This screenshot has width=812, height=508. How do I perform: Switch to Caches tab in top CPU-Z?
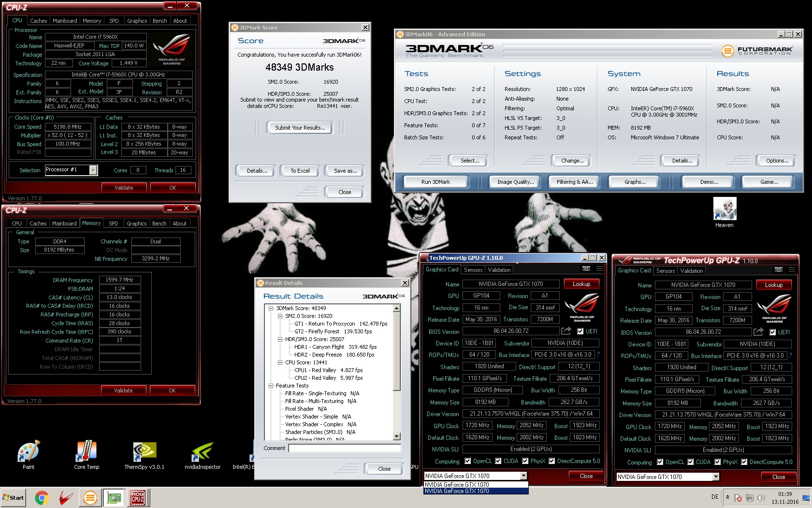tap(38, 21)
